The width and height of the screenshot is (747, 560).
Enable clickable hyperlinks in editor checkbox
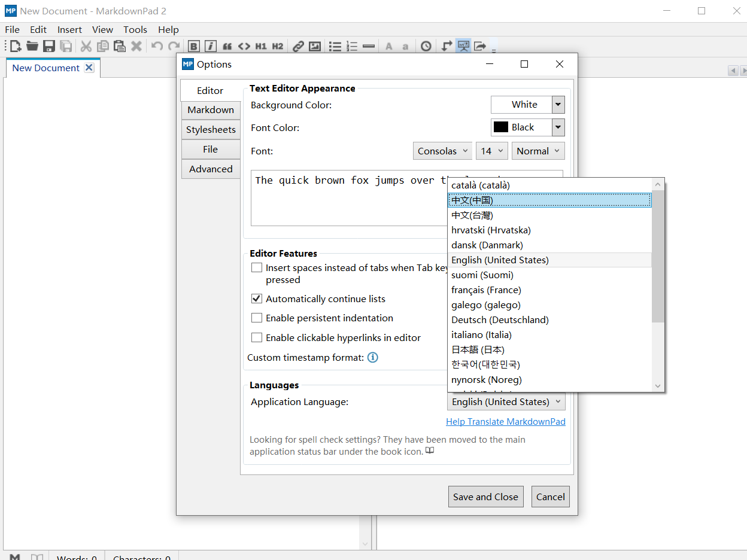257,337
